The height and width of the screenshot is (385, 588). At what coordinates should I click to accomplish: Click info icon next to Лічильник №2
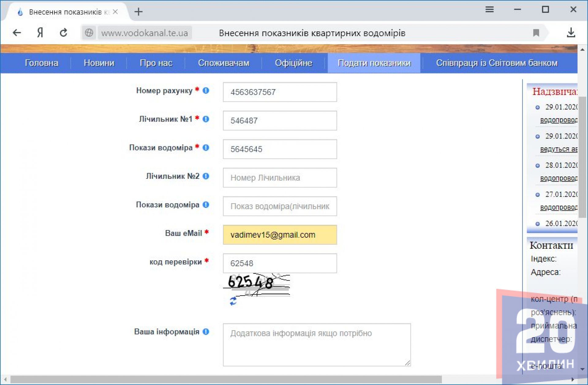(206, 176)
